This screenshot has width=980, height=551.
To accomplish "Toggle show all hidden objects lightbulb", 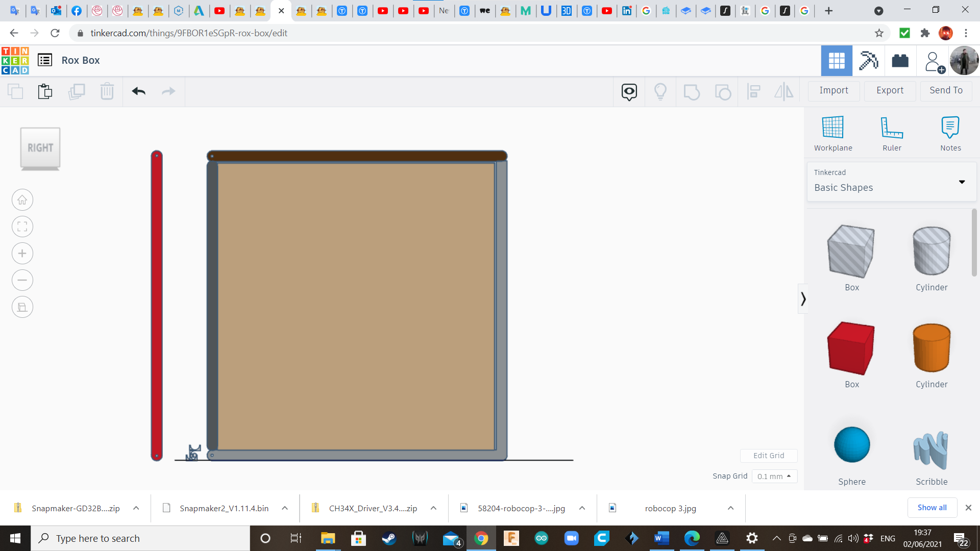I will click(x=660, y=92).
